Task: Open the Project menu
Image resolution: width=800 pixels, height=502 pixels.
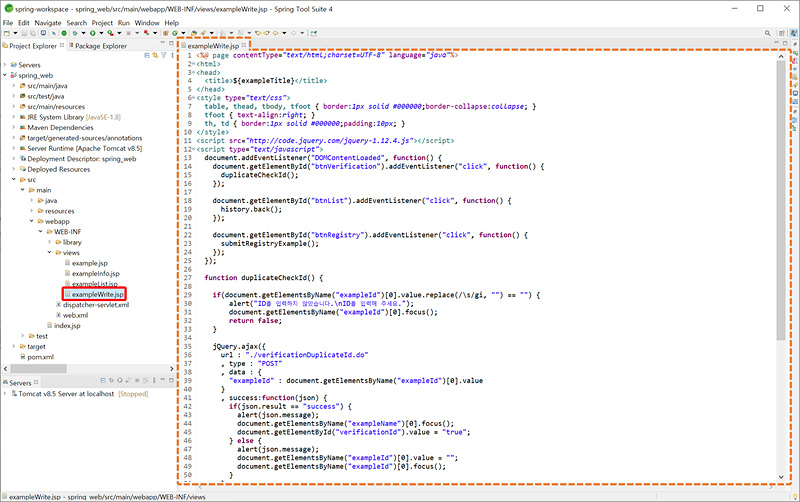Action: click(x=102, y=23)
